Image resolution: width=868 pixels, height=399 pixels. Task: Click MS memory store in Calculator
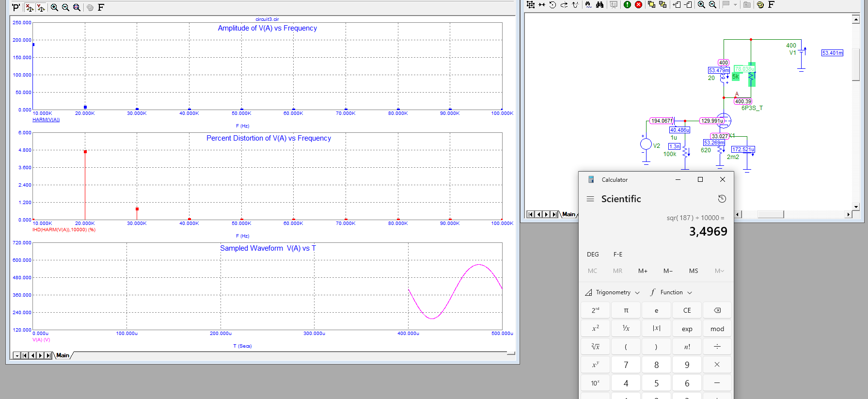(694, 271)
